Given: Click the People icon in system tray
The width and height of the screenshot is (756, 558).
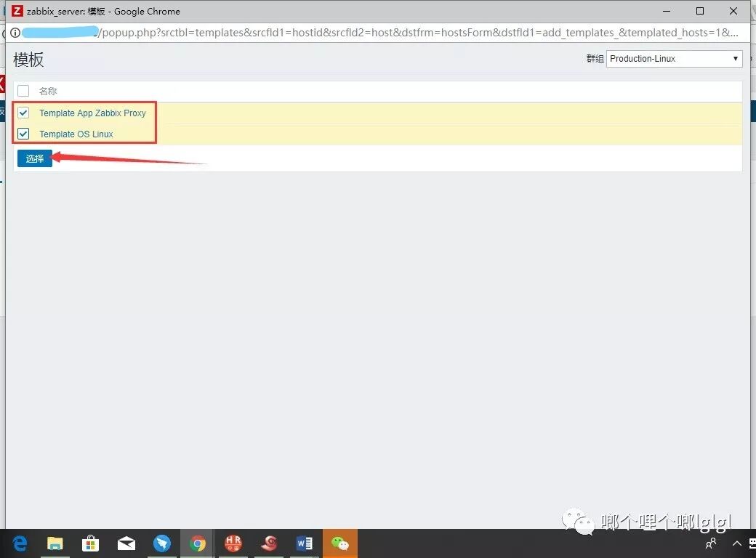Looking at the screenshot, I should pyautogui.click(x=711, y=543).
